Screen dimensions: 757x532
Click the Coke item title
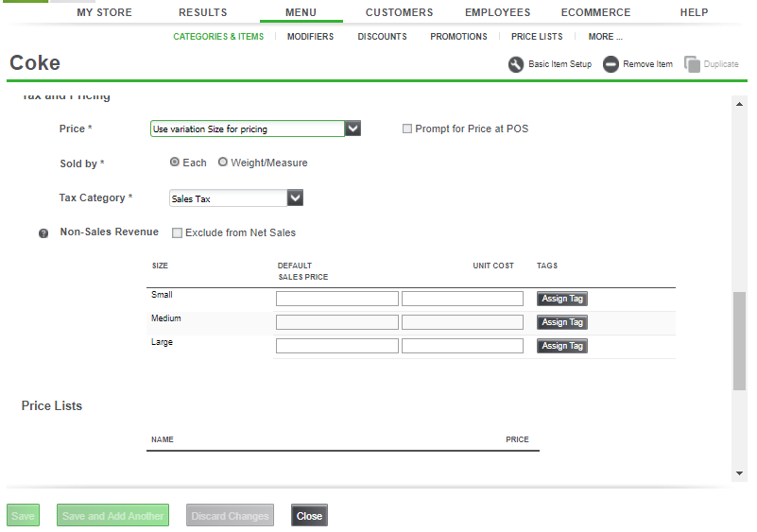point(35,63)
